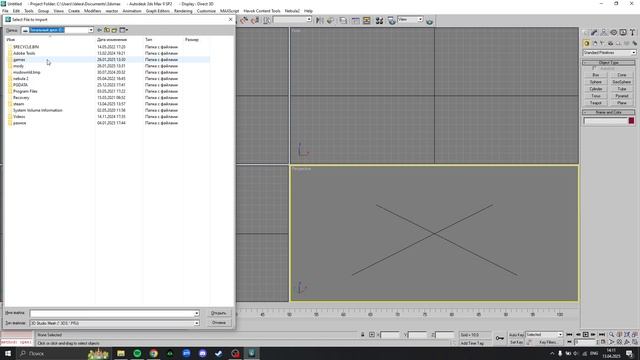The image size is (640, 360).
Task: Open the Selected key dropdown
Action: click(560, 334)
